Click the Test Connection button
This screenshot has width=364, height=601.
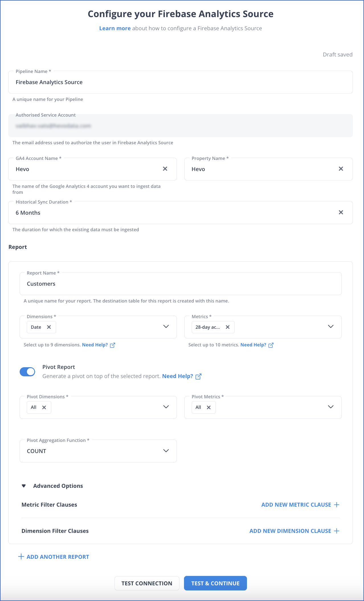point(147,583)
